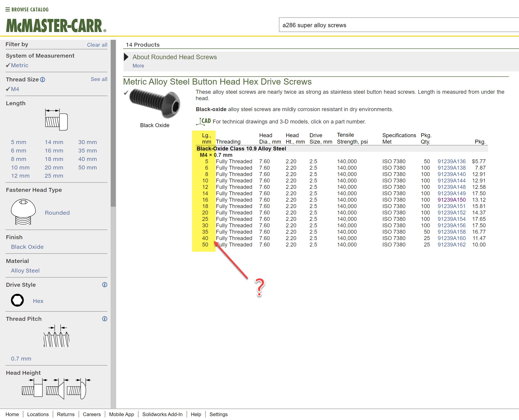Open part number 91239A156
The image size is (519, 420).
coord(452,225)
